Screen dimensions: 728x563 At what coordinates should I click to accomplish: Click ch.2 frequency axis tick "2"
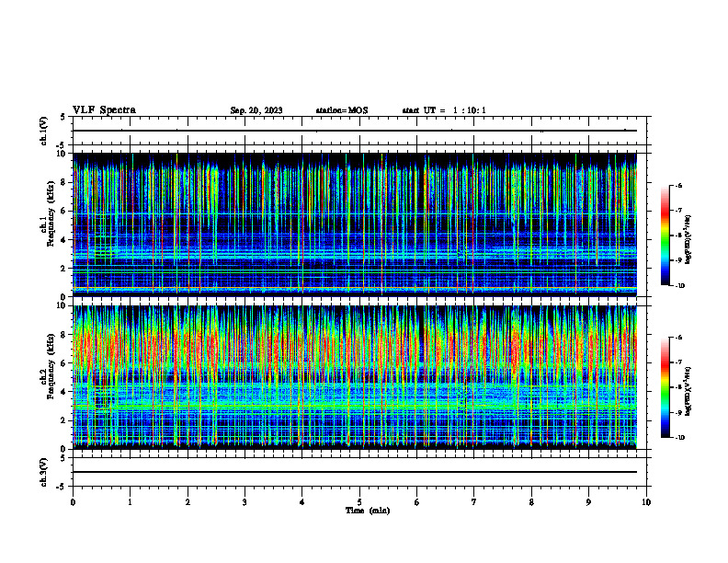coord(64,420)
